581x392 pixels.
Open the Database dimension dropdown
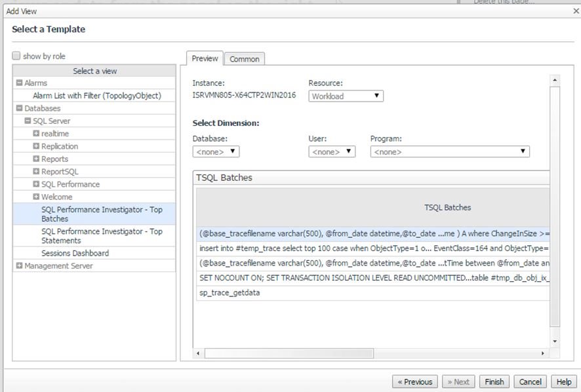click(216, 151)
